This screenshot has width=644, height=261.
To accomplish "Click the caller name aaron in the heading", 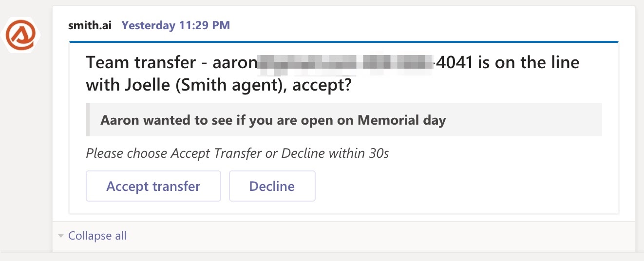I will (x=235, y=63).
